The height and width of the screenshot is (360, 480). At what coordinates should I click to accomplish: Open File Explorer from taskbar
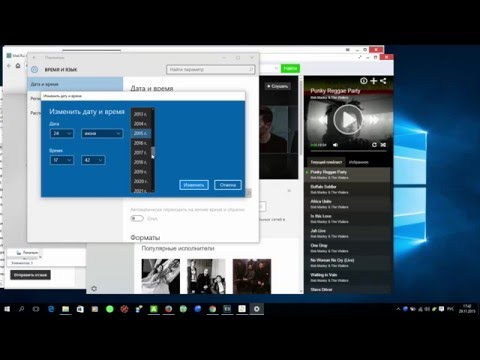[x=66, y=309]
